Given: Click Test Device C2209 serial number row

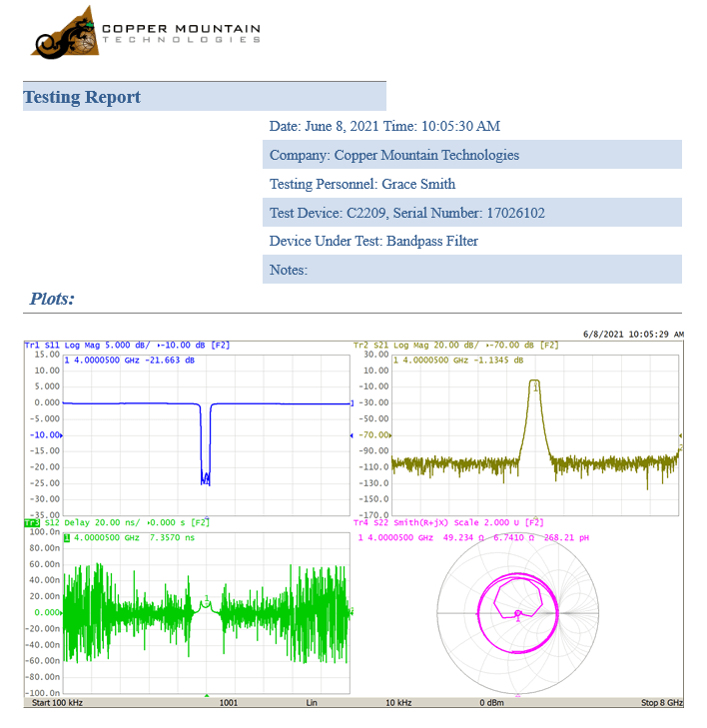Looking at the screenshot, I should coord(471,213).
